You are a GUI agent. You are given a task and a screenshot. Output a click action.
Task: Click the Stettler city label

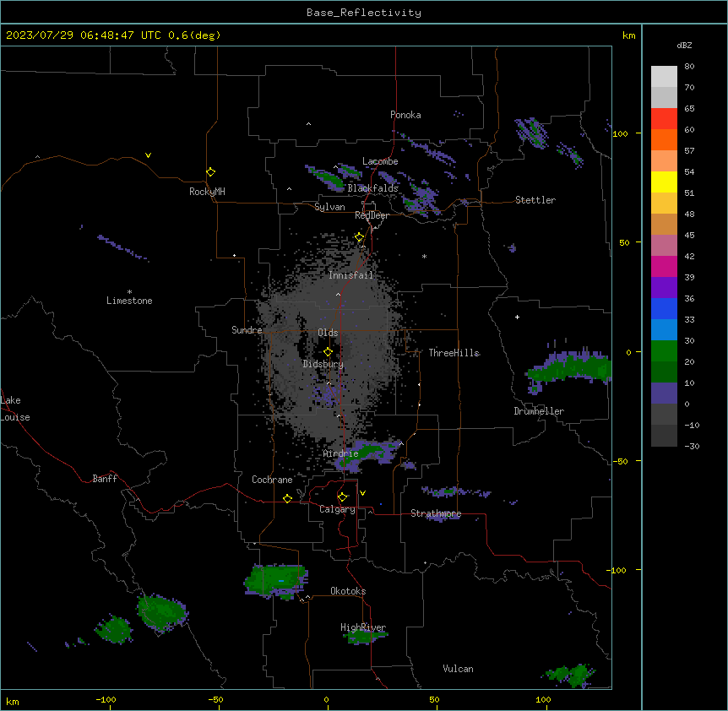[535, 200]
